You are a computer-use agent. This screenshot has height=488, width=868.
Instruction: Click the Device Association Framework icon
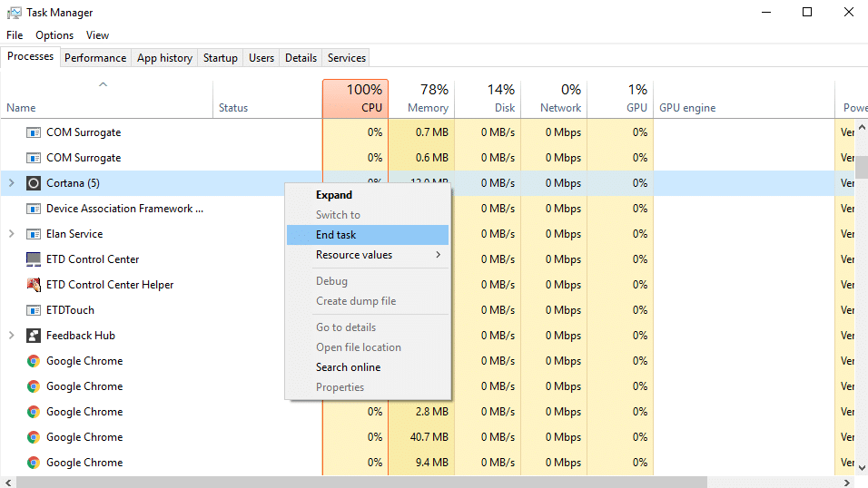click(x=34, y=209)
